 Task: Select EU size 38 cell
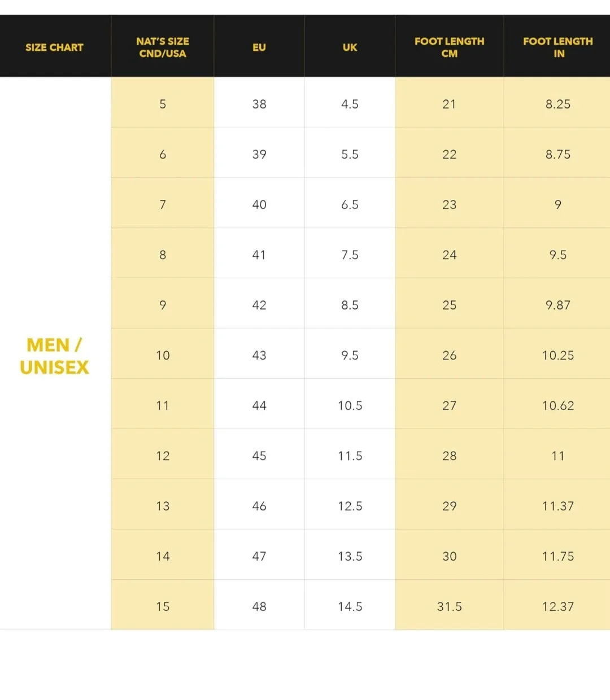pos(259,104)
